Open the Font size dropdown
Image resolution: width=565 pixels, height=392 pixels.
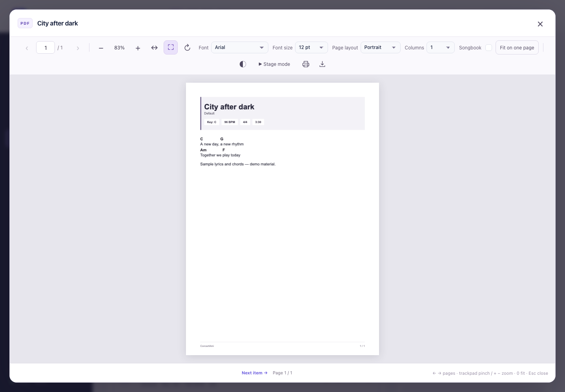click(312, 47)
